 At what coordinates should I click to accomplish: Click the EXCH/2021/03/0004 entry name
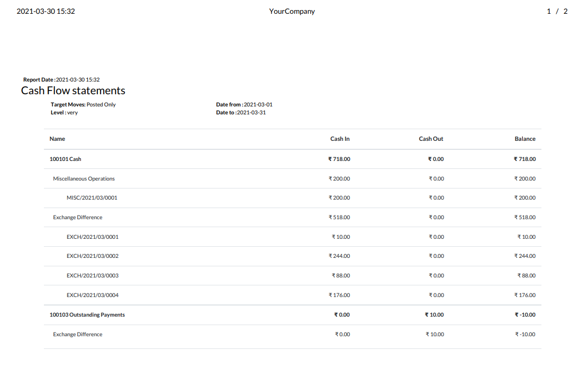click(x=93, y=295)
